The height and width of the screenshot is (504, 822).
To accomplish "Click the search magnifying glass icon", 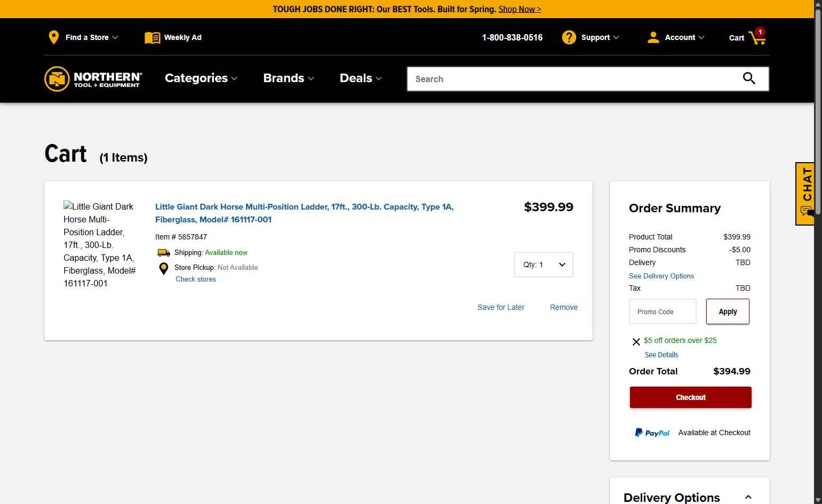I will point(749,79).
